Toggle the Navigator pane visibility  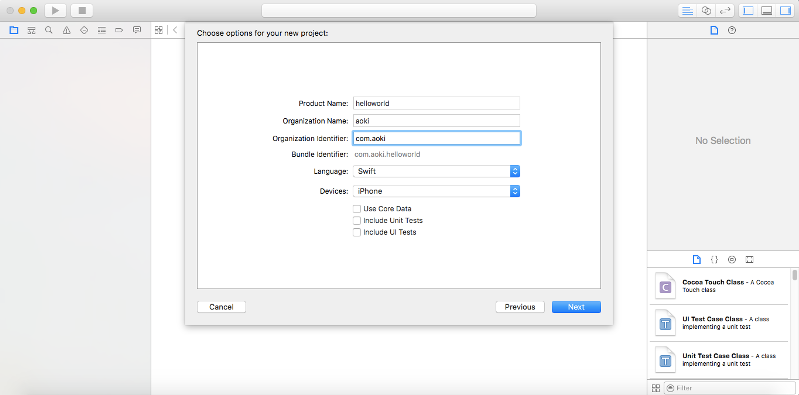tap(748, 10)
